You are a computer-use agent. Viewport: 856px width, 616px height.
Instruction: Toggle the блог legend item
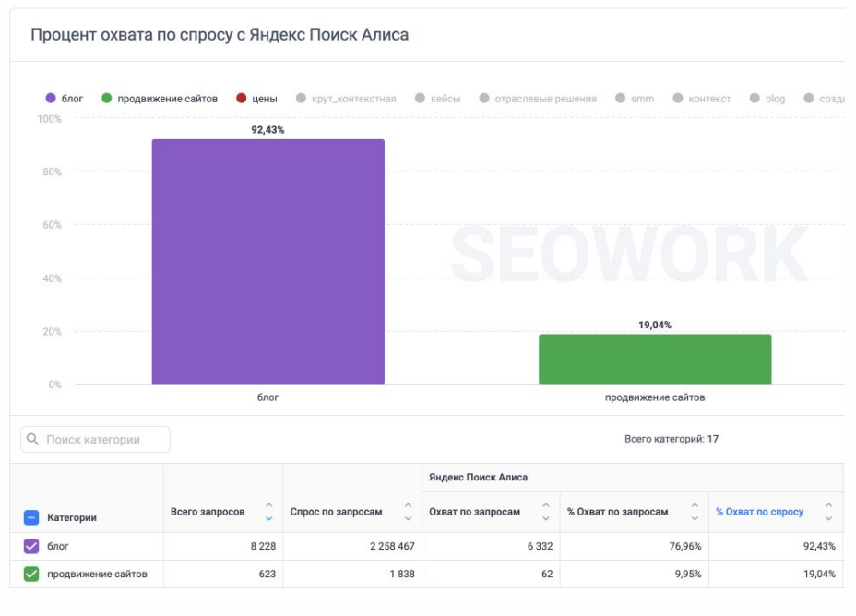click(65, 99)
